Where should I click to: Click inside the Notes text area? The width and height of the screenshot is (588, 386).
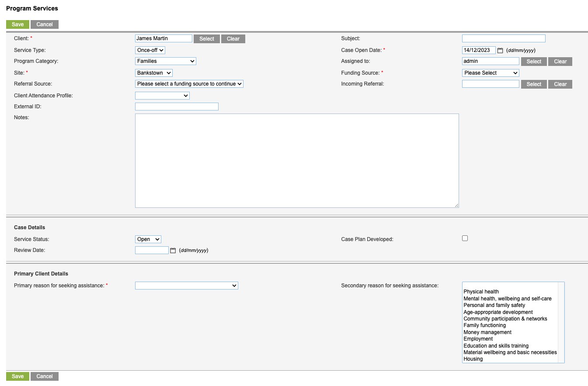(x=297, y=160)
